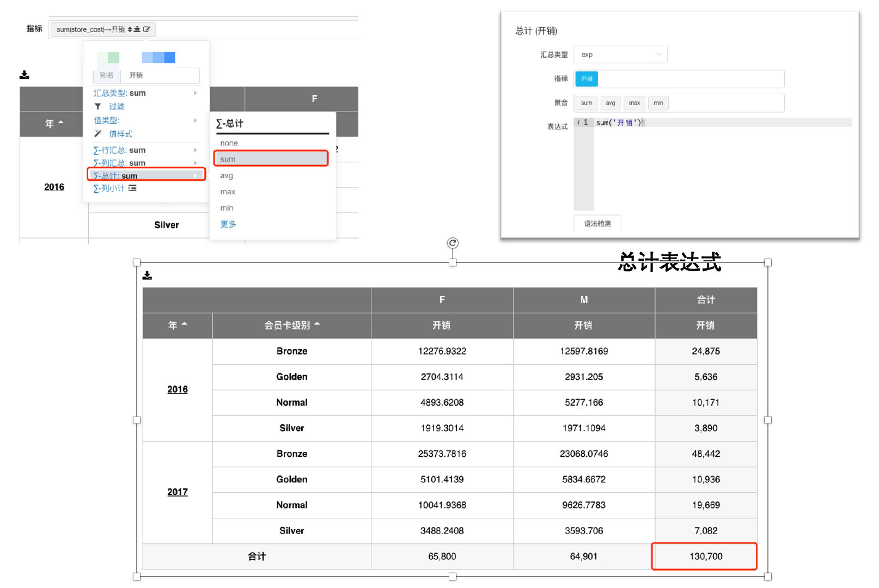Image resolution: width=879 pixels, height=588 pixels.
Task: Click the list icon next to Σ-列小计
Action: point(132,188)
